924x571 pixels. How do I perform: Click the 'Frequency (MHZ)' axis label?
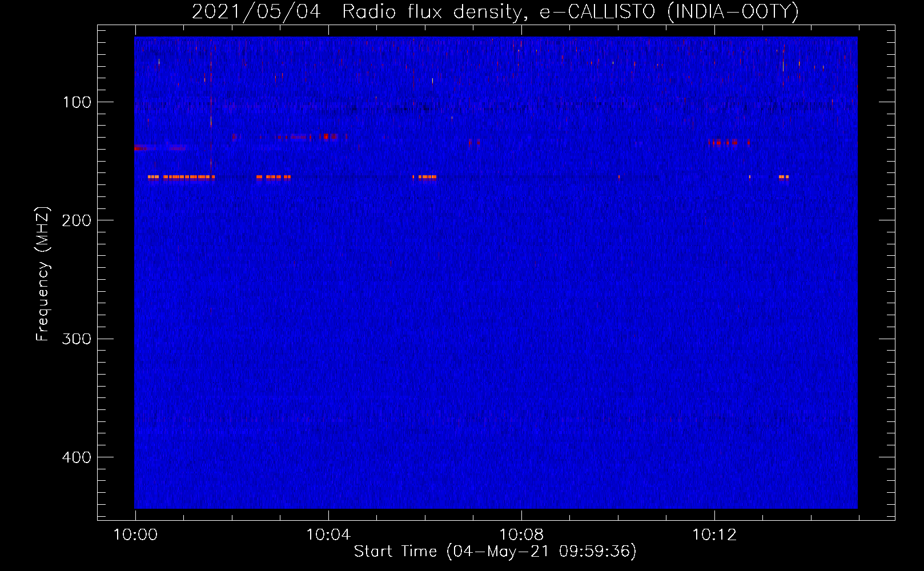point(43,274)
